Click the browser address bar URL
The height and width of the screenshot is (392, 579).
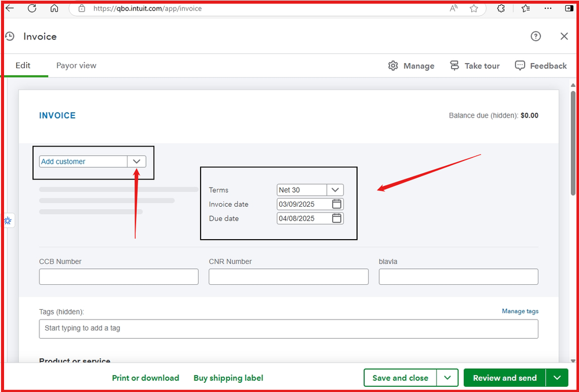[x=147, y=8]
